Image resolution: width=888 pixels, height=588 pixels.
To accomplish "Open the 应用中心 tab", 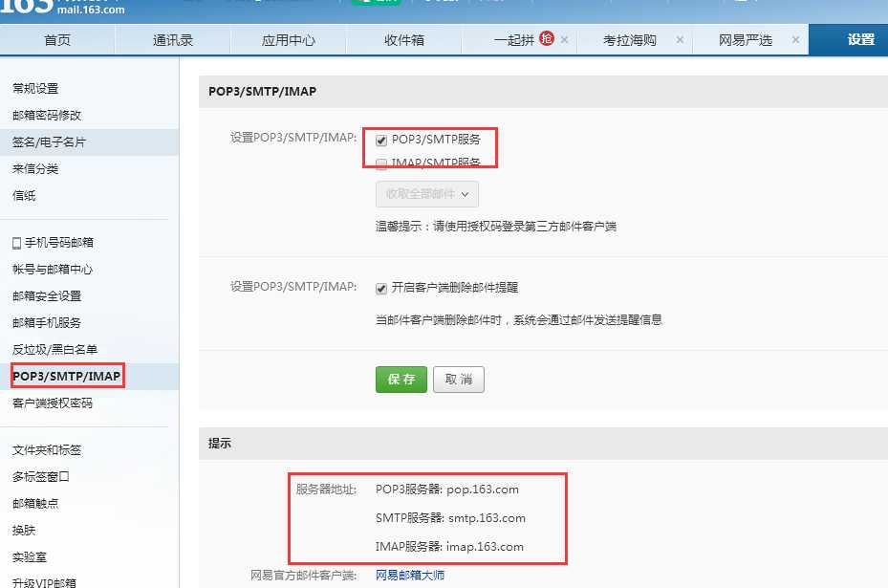I will click(289, 40).
